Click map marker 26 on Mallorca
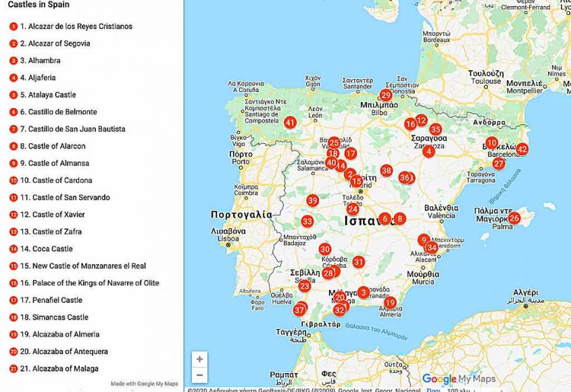The width and height of the screenshot is (571, 392). (x=514, y=218)
